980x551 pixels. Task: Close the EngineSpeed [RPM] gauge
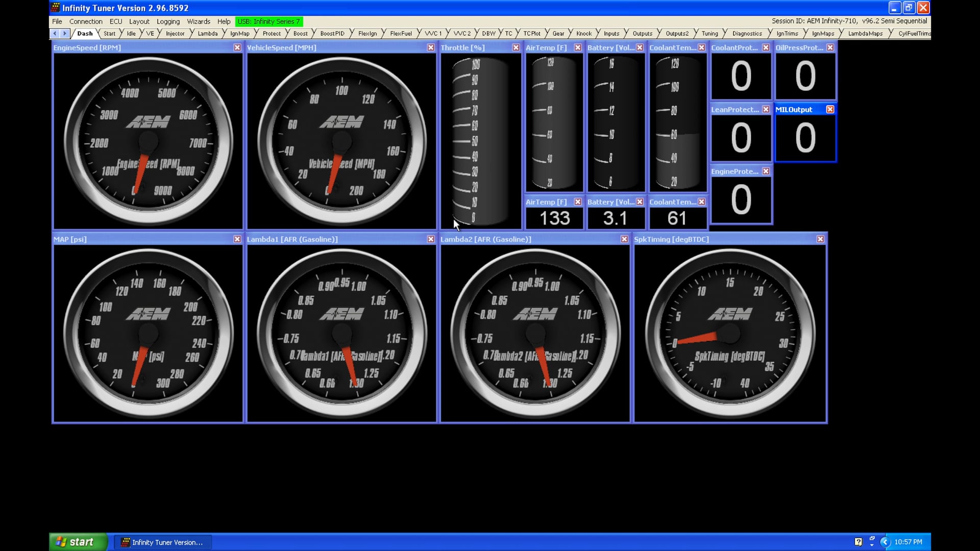click(x=237, y=47)
